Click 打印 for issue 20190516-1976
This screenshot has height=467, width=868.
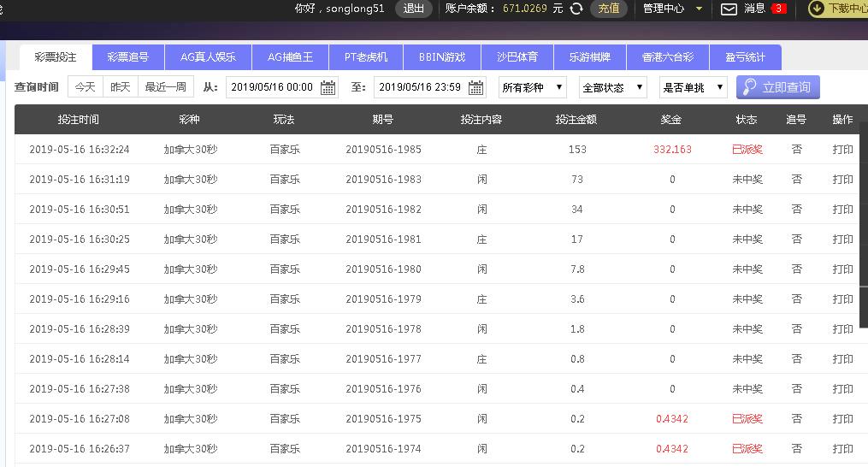coord(842,389)
